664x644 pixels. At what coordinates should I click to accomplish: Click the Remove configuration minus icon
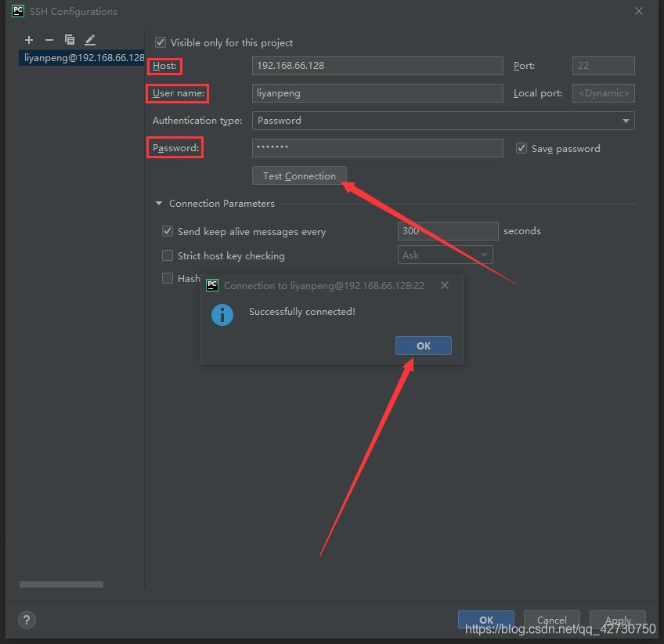tap(49, 40)
